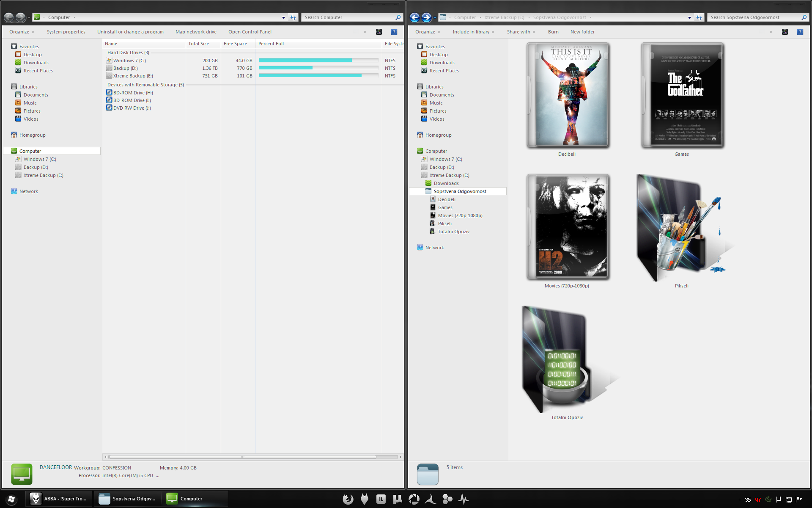Screen dimensions: 812x508
Task: Click System properties in the toolbar
Action: [66, 32]
